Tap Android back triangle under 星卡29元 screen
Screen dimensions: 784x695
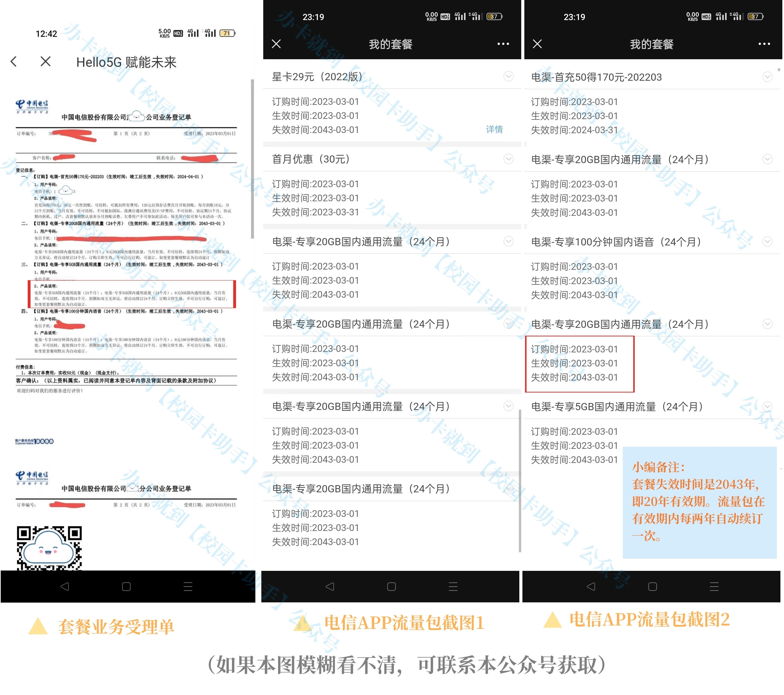(x=329, y=587)
